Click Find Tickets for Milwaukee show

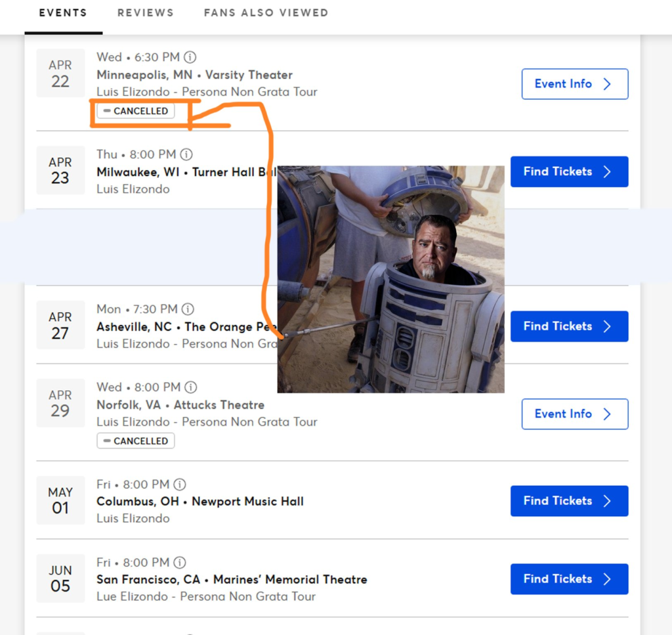[x=568, y=171]
